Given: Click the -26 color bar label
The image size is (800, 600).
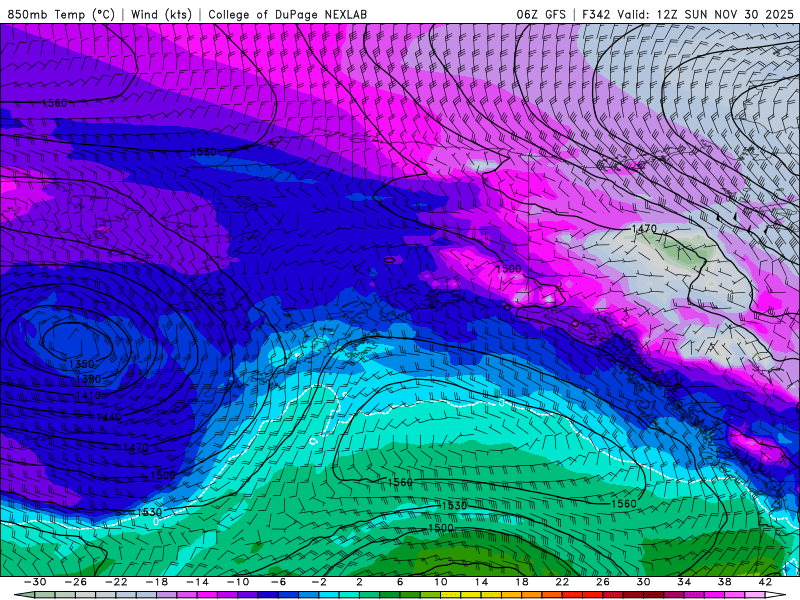Looking at the screenshot, I should [76, 582].
